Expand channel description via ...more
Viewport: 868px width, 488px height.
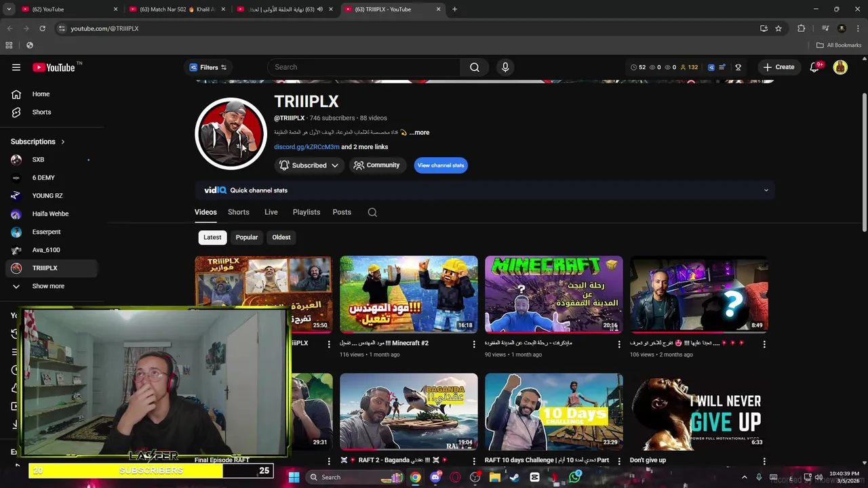[419, 133]
